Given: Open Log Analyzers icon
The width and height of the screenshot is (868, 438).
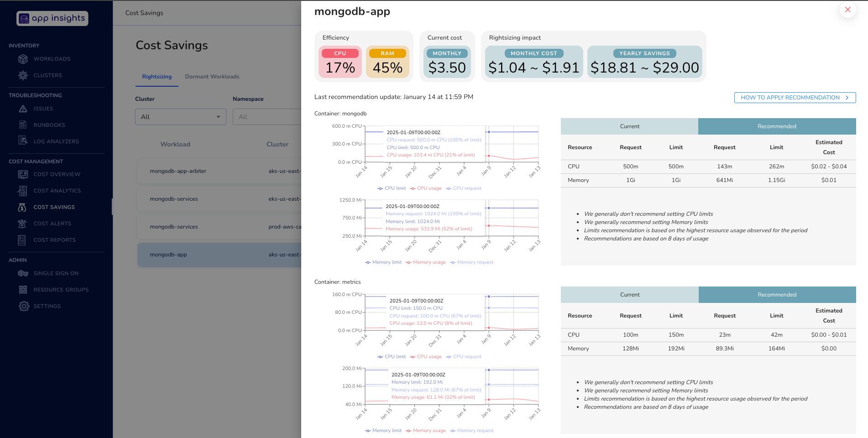Looking at the screenshot, I should [x=23, y=141].
